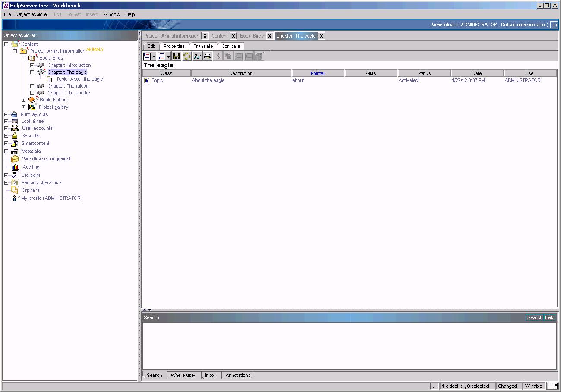Close the Book: Birds tab
This screenshot has height=392, width=561.
(x=269, y=36)
